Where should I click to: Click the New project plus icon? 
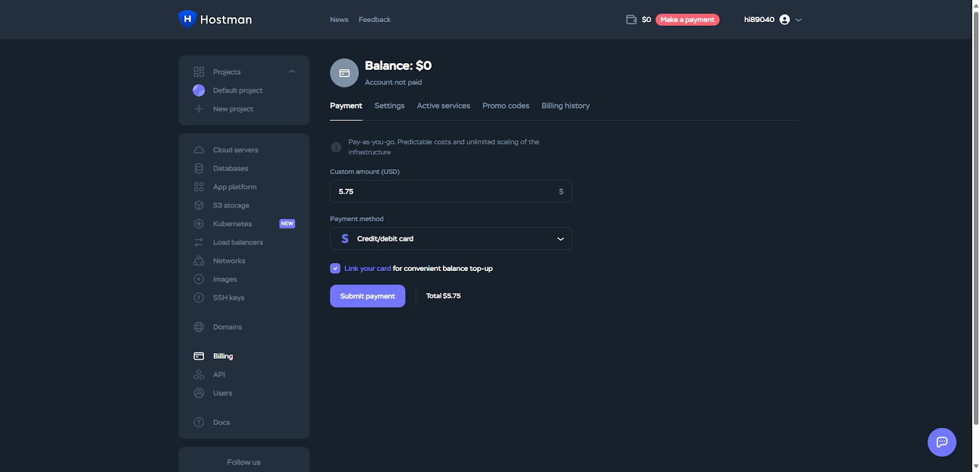click(x=198, y=108)
